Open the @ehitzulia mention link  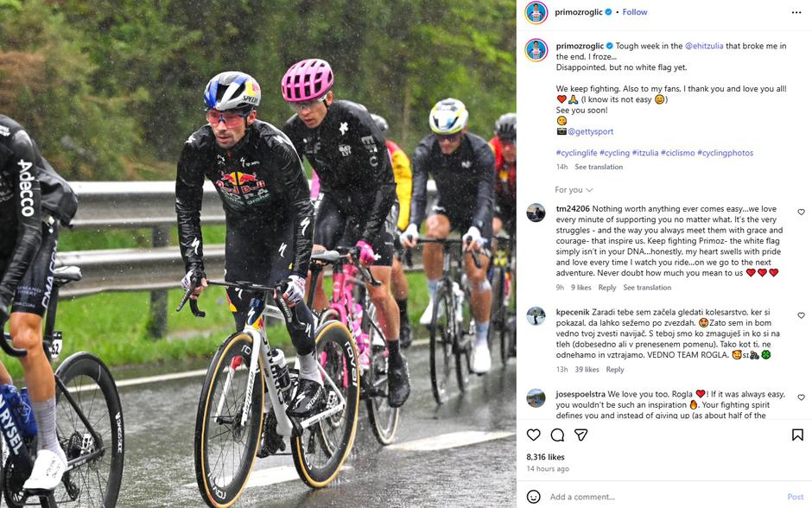[704, 46]
